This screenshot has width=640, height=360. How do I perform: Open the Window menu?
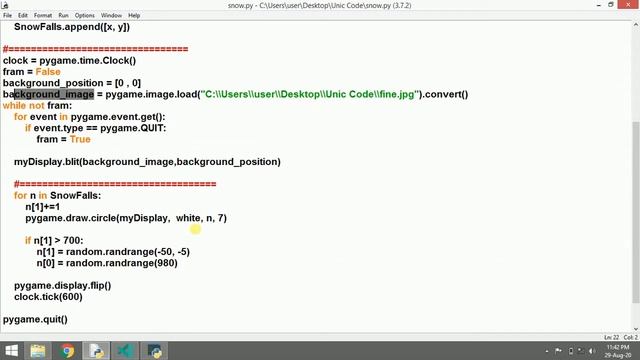[111, 16]
